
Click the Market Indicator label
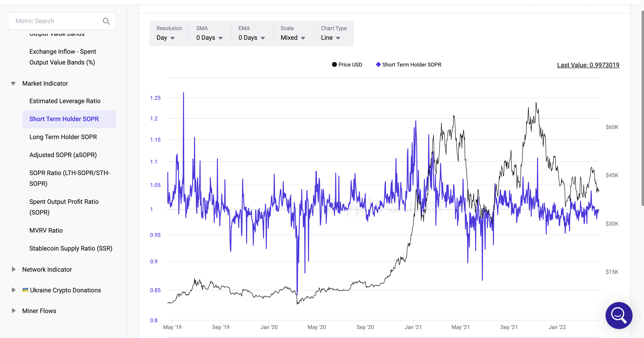[x=45, y=84]
